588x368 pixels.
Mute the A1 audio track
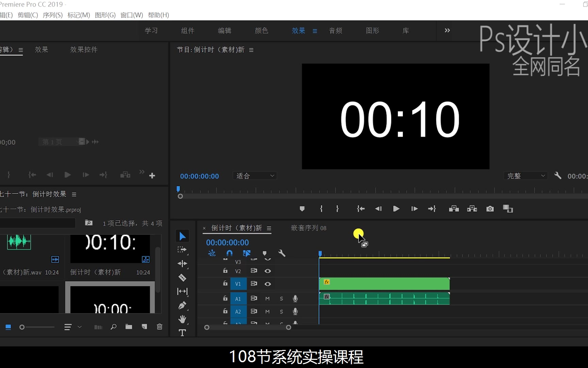[x=267, y=298]
